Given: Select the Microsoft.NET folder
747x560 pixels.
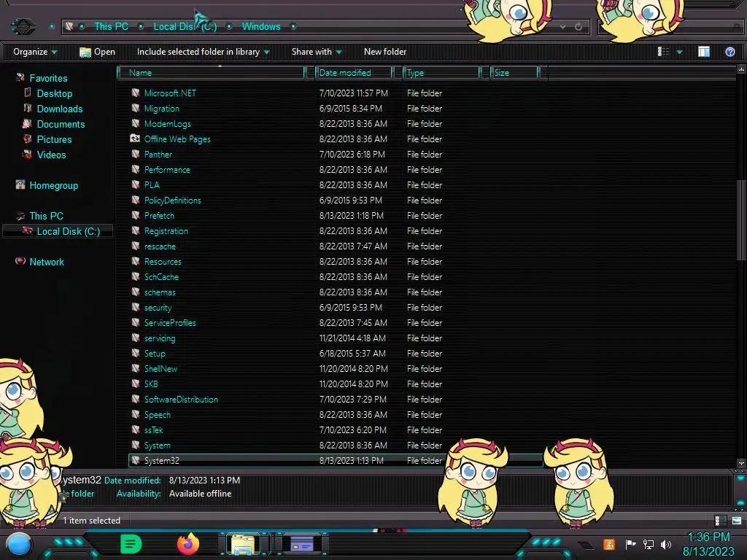Looking at the screenshot, I should [170, 93].
